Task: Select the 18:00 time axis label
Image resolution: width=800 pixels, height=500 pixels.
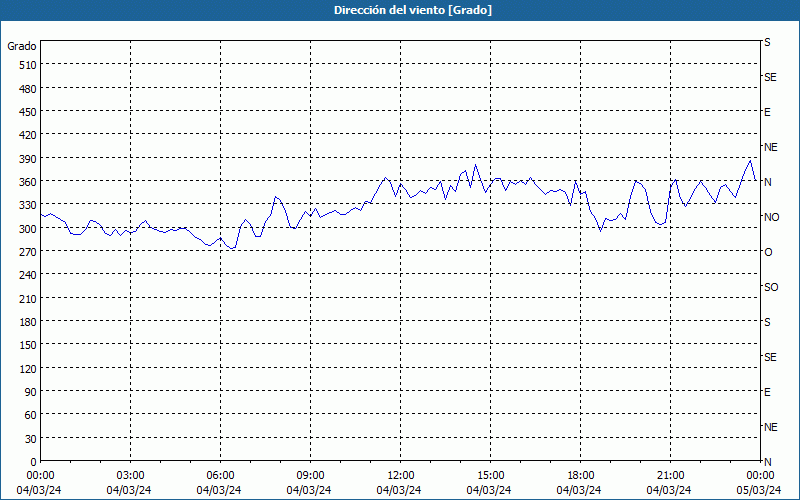Action: pos(580,476)
